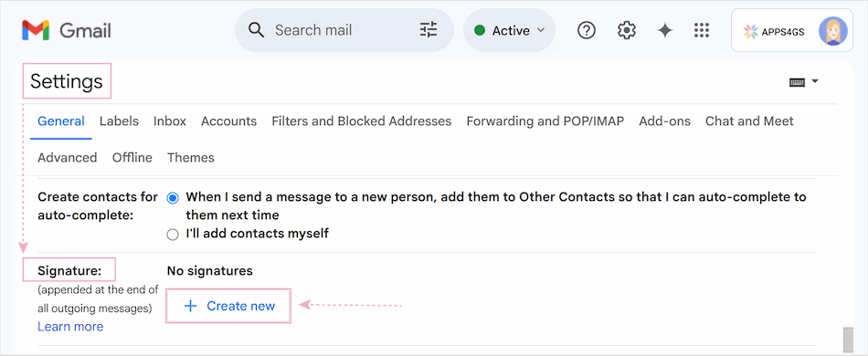
Task: Open search filter options icon
Action: pyautogui.click(x=429, y=29)
